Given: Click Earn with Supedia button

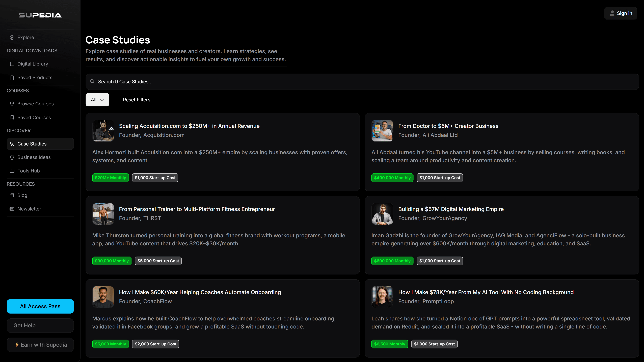Looking at the screenshot, I should [x=40, y=345].
